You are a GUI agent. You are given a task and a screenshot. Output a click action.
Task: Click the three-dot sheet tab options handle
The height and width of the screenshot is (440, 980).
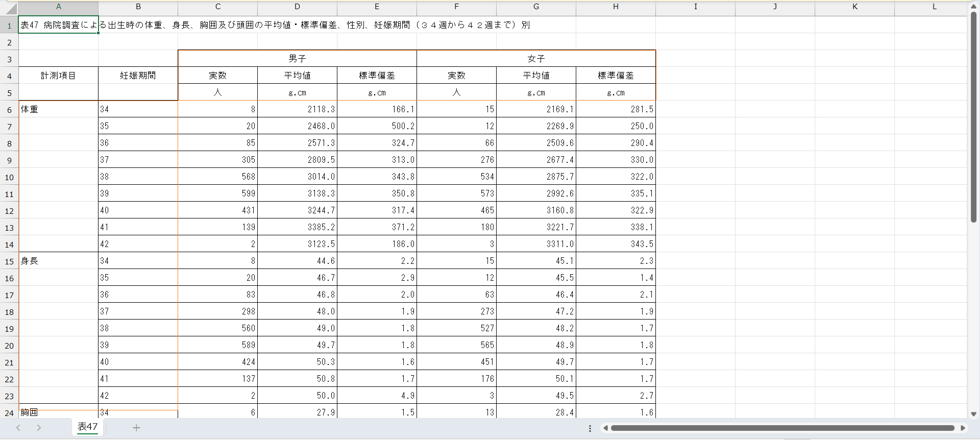pos(590,428)
